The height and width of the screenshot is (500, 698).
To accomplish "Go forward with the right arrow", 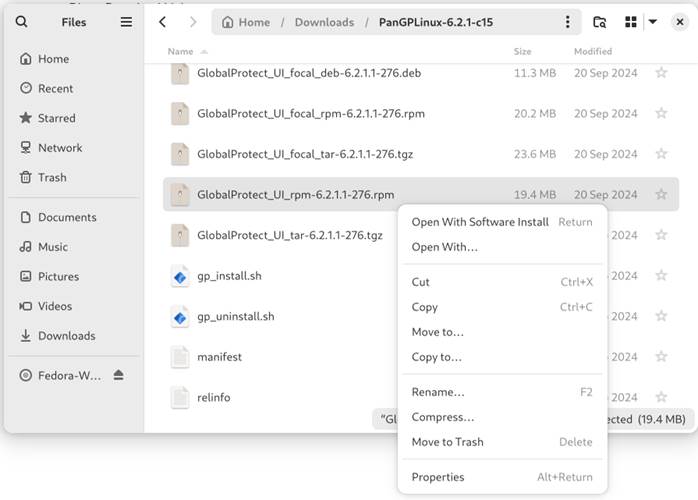I will pyautogui.click(x=193, y=22).
